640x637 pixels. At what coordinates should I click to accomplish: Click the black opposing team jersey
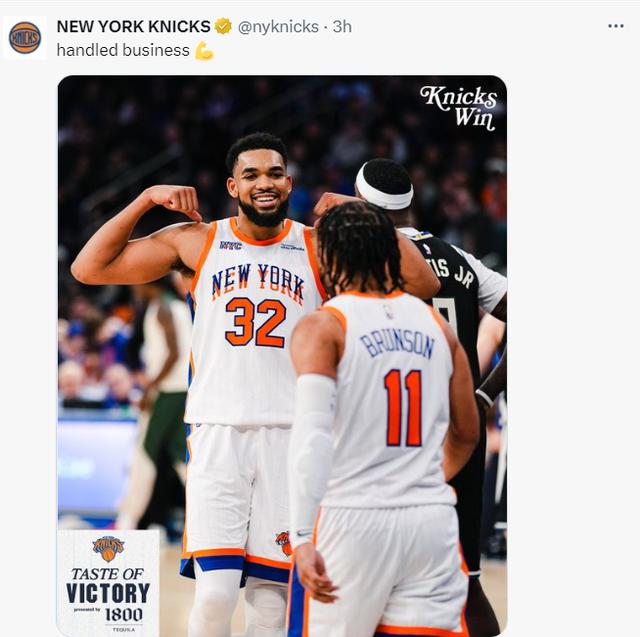coord(460,300)
